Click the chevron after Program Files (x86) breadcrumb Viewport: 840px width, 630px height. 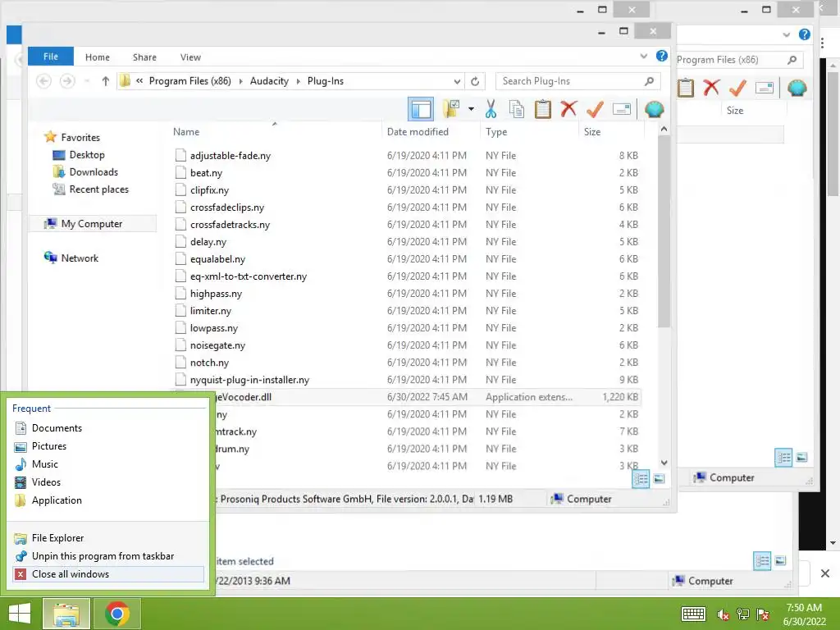(x=240, y=81)
